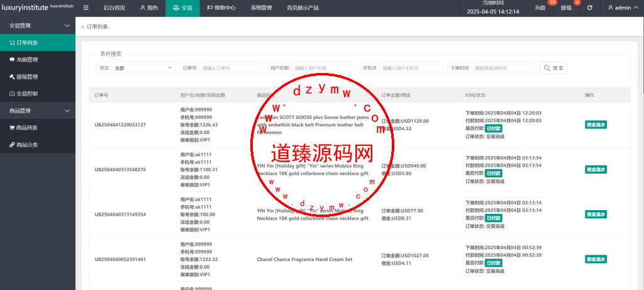This screenshot has width=644, height=290.
Task: Click the luxuryinstitute logo text
Action: pyautogui.click(x=24, y=8)
